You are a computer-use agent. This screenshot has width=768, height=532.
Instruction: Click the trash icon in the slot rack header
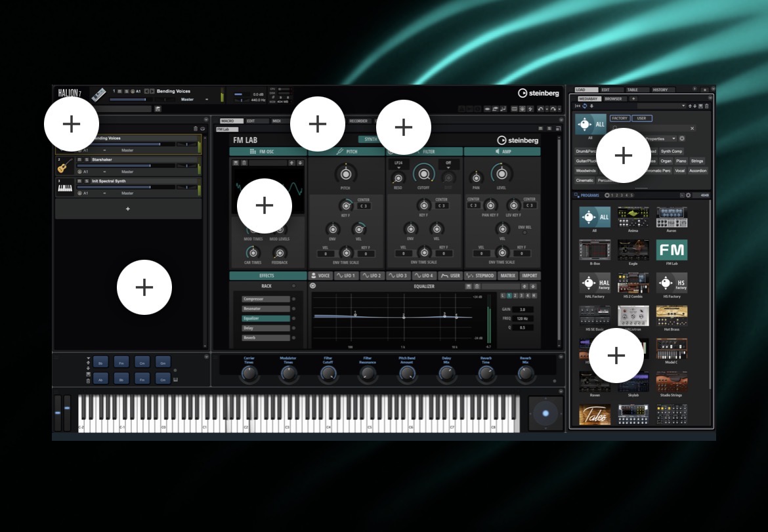tap(196, 129)
